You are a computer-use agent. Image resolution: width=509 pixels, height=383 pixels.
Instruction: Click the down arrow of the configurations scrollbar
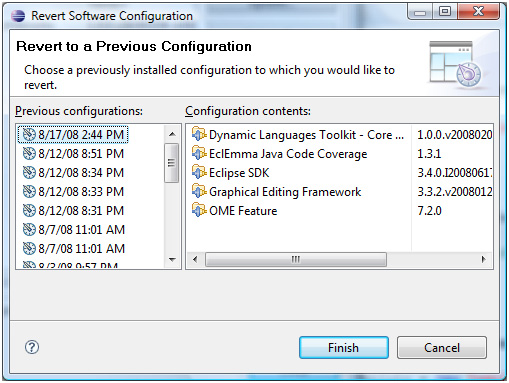coord(172,259)
